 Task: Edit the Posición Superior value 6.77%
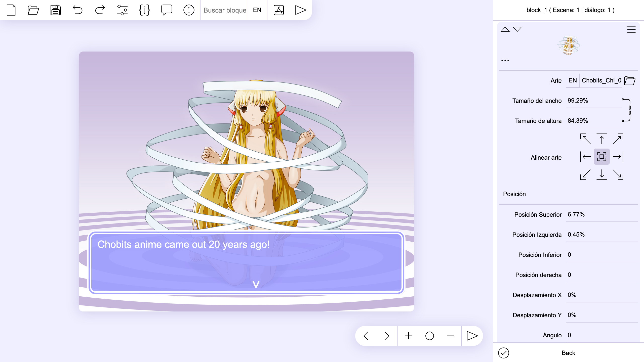point(602,214)
